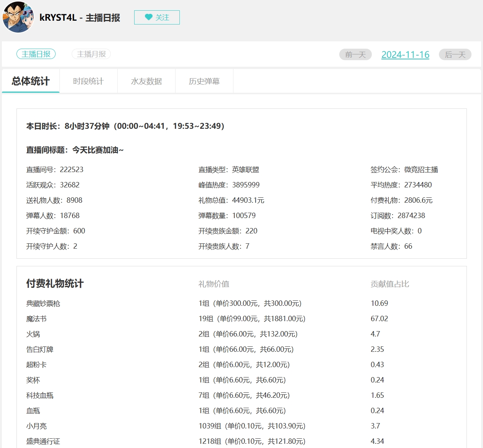483x448 pixels.
Task: Switch to 主播月报 view
Action: coord(91,54)
